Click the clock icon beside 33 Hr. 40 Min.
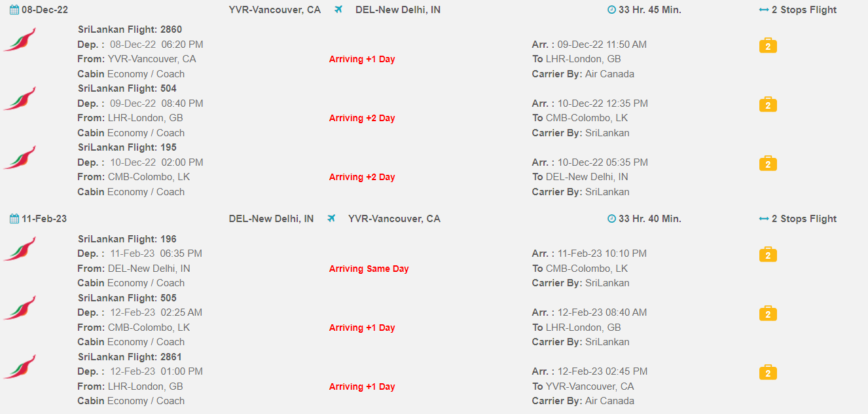 coord(611,219)
